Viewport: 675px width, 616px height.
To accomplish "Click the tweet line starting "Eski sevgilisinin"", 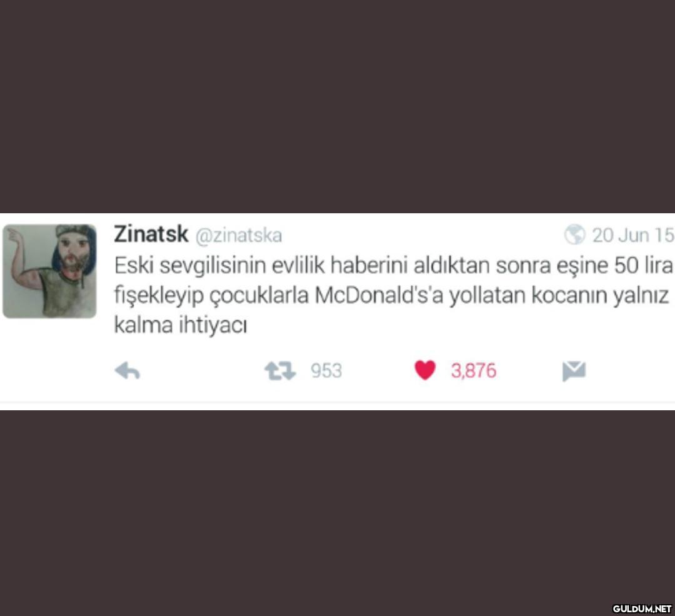I will point(394,266).
